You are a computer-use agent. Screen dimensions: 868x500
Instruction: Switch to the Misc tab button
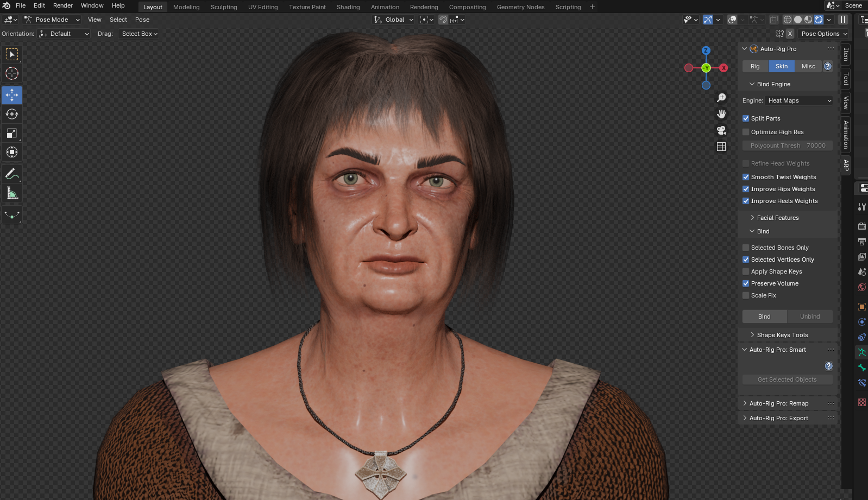point(808,66)
